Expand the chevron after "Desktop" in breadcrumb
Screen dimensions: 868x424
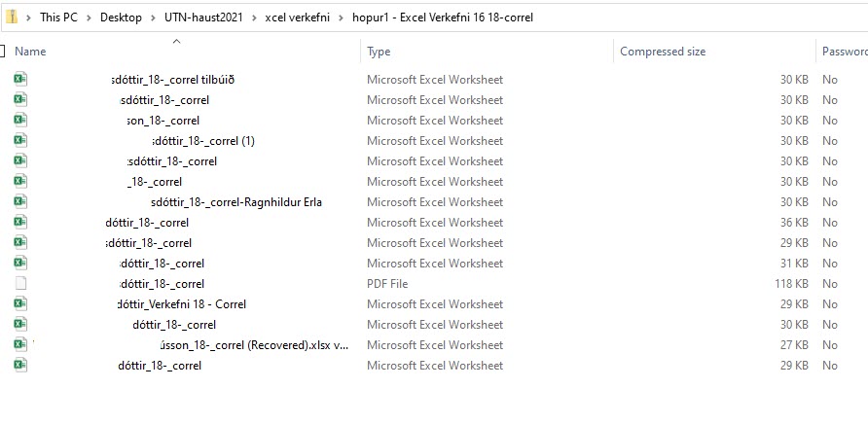(x=154, y=18)
